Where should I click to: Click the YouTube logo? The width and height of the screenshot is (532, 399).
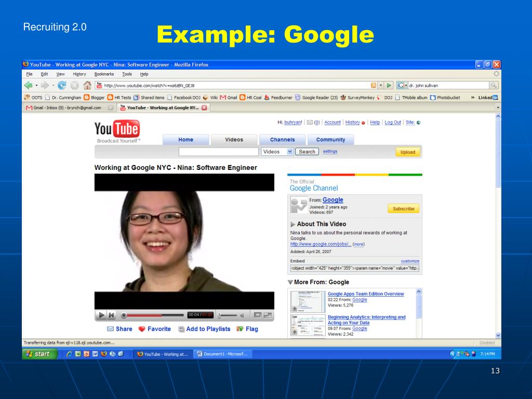coord(117,131)
